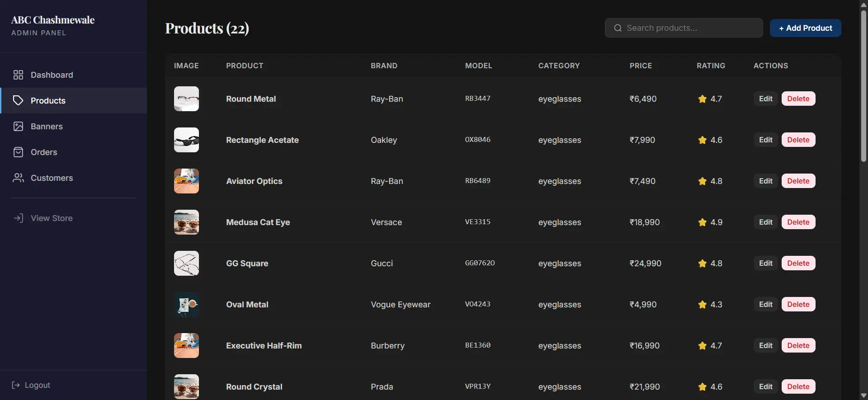868x400 pixels.
Task: Click the scrollbar down arrow
Action: (863, 395)
